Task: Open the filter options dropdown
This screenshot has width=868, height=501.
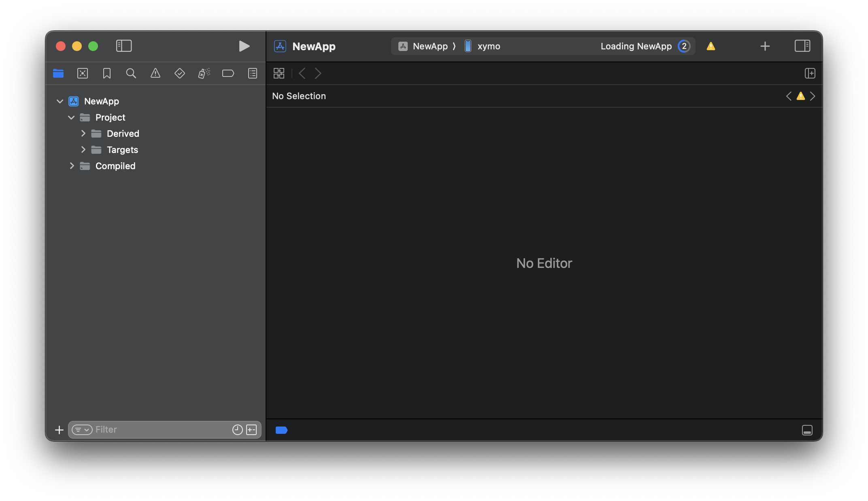Action: coord(82,430)
